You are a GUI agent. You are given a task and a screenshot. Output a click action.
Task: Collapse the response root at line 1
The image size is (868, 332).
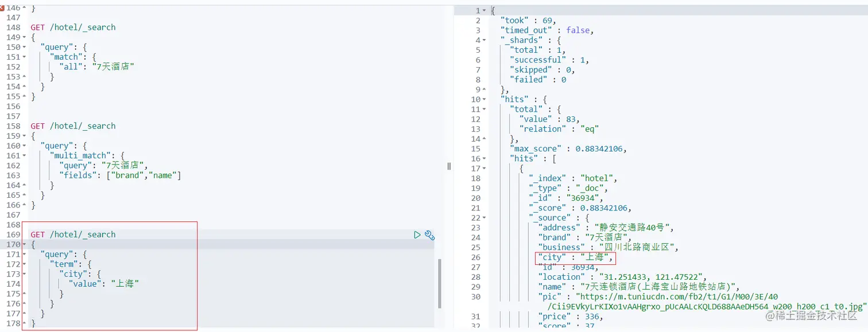pos(485,11)
